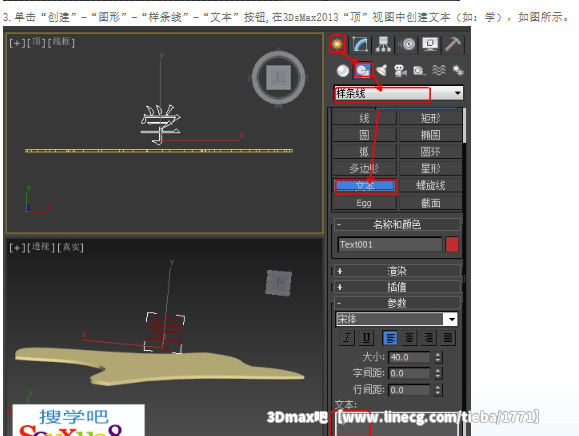The height and width of the screenshot is (436, 579).
Task: Open the Motion panel icon
Action: point(408,44)
